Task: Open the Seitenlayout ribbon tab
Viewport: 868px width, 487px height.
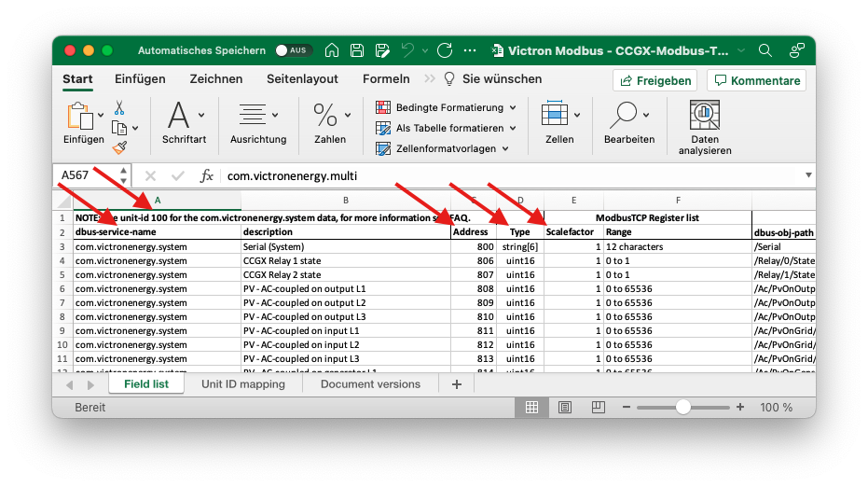Action: click(x=302, y=79)
